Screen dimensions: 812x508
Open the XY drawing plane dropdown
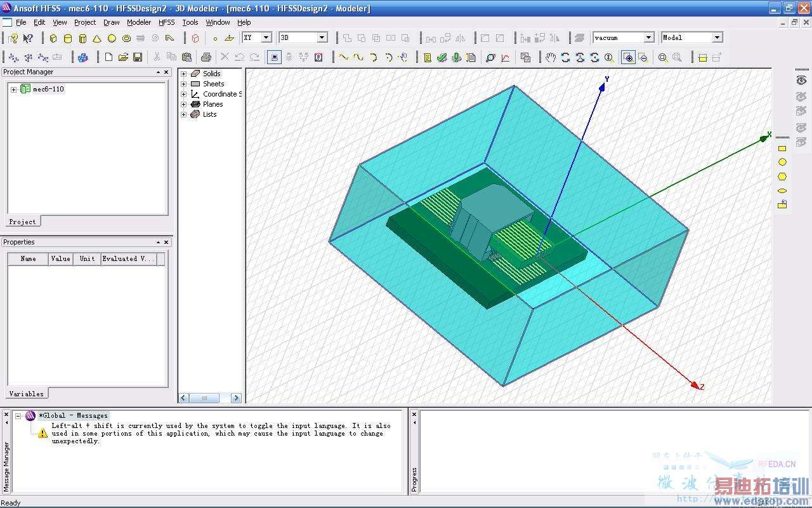(266, 37)
